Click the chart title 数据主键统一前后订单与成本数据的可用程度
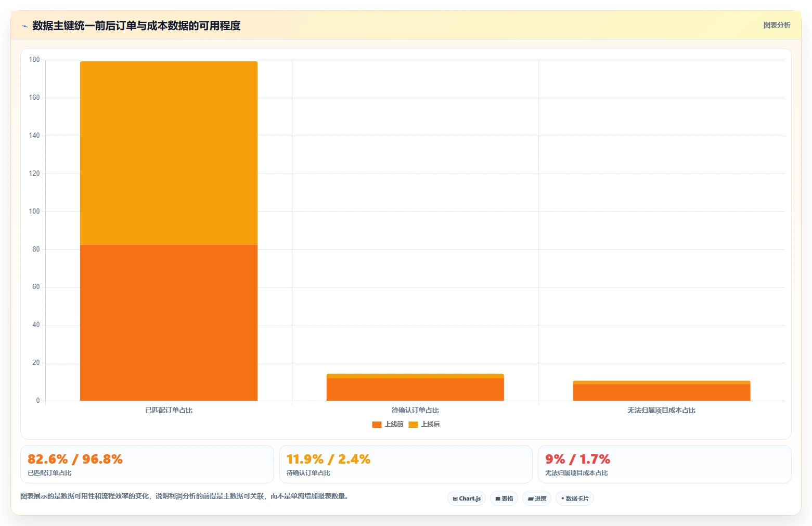The image size is (812, 526). tap(136, 25)
